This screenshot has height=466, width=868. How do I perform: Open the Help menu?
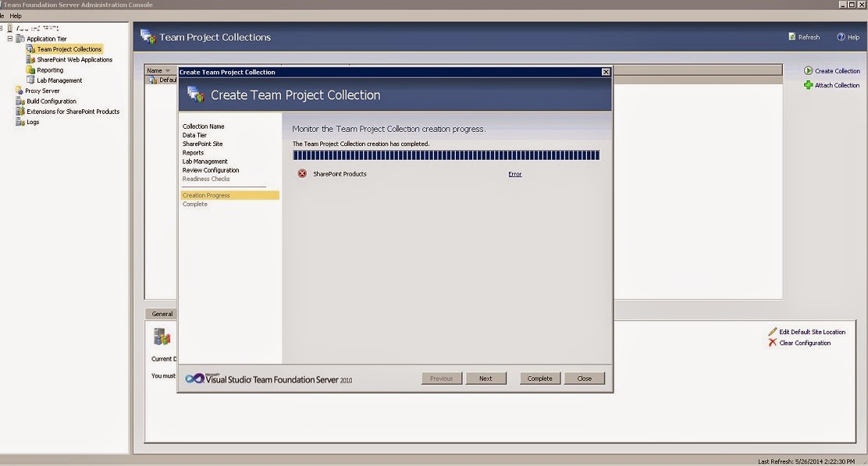[x=16, y=16]
